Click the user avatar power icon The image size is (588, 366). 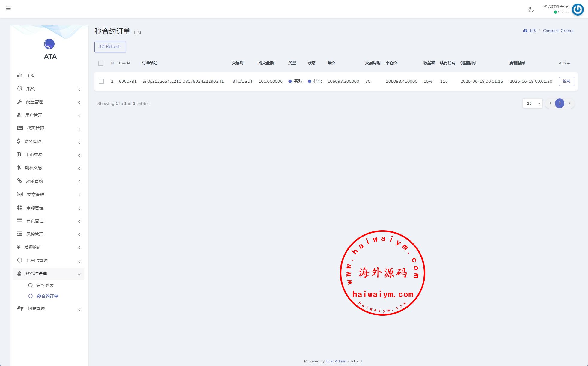tap(578, 10)
